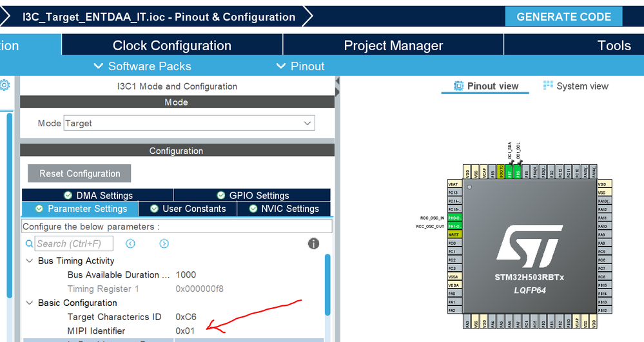Click pin PA9 on the chip
Screen dimensions: 644x342
(605, 234)
